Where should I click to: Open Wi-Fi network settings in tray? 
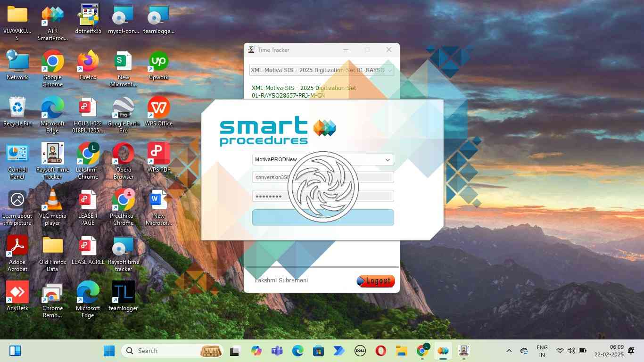560,351
